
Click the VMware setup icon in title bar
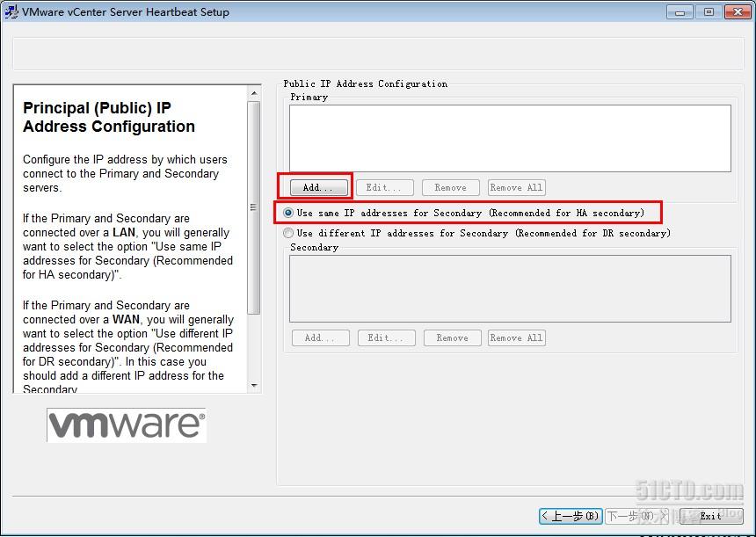pos(11,11)
